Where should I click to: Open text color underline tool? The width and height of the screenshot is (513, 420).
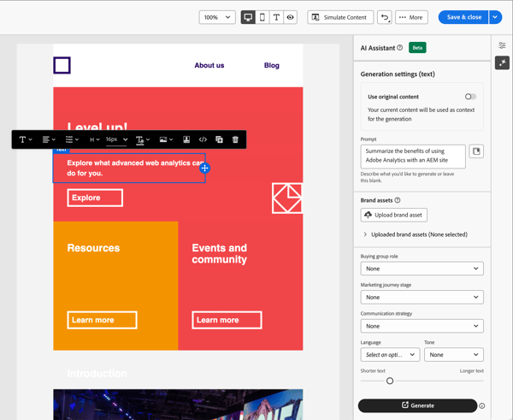(x=143, y=139)
